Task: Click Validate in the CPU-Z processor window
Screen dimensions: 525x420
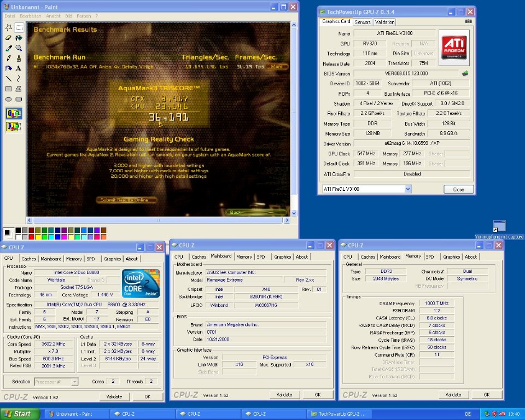Action: pos(114,396)
